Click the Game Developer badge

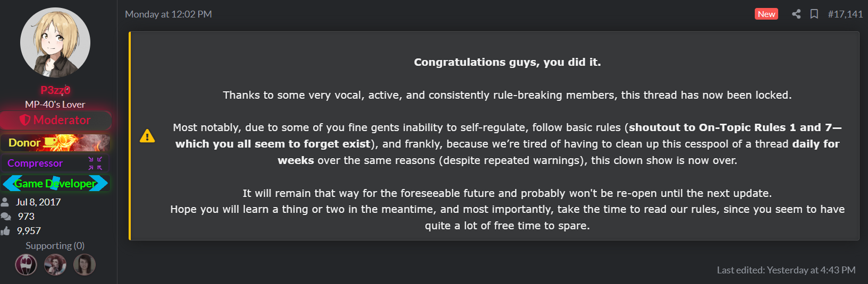point(55,184)
